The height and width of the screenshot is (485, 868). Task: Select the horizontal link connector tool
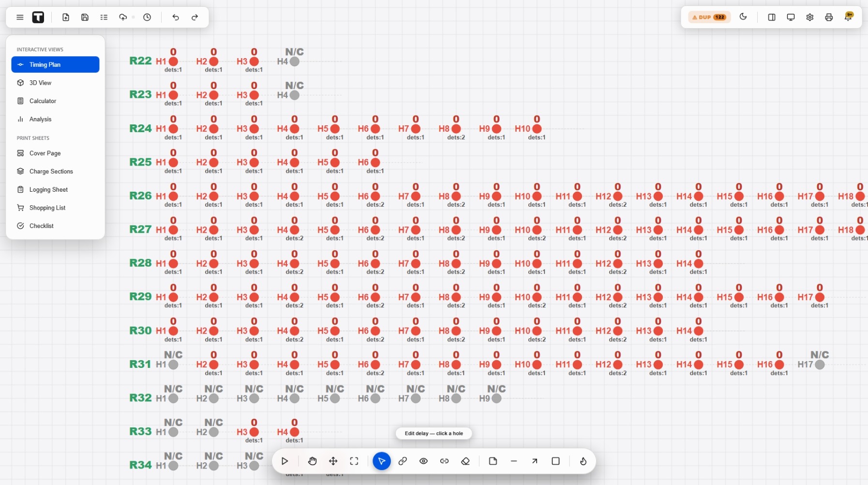coord(444,461)
